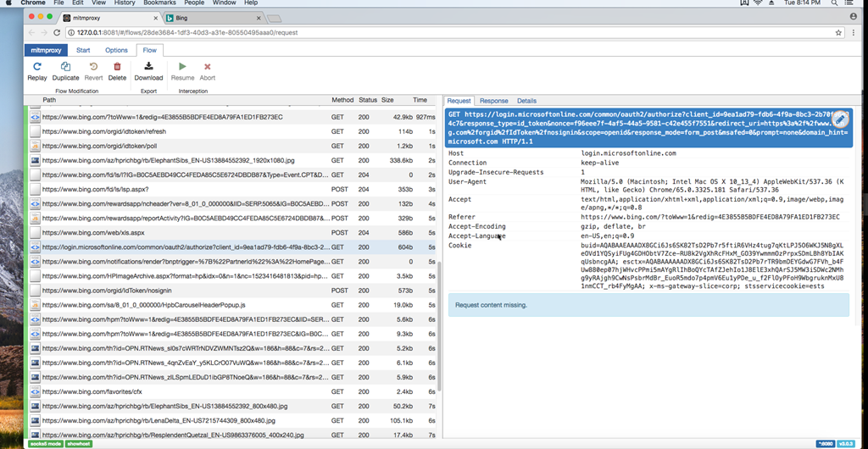The width and height of the screenshot is (868, 449).
Task: Open the Apple menu
Action: [x=9, y=3]
